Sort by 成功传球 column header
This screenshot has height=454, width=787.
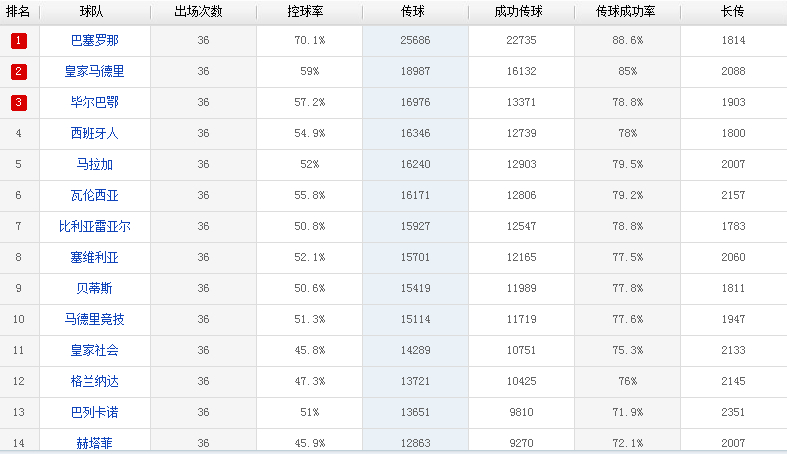[518, 12]
